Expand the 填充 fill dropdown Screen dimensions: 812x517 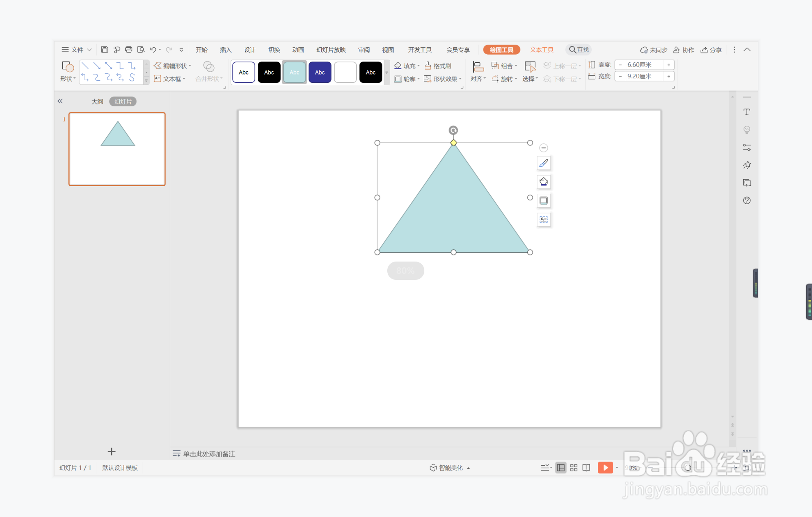tap(419, 66)
